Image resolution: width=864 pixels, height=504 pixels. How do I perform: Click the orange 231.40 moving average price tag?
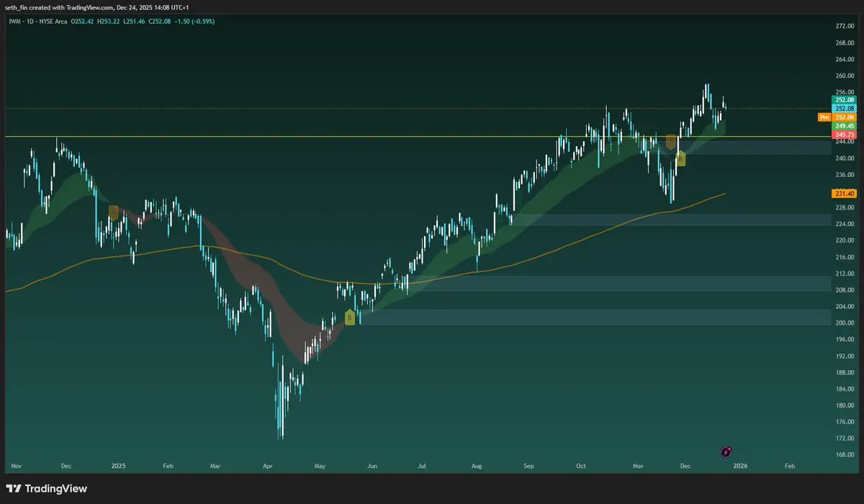click(x=842, y=194)
